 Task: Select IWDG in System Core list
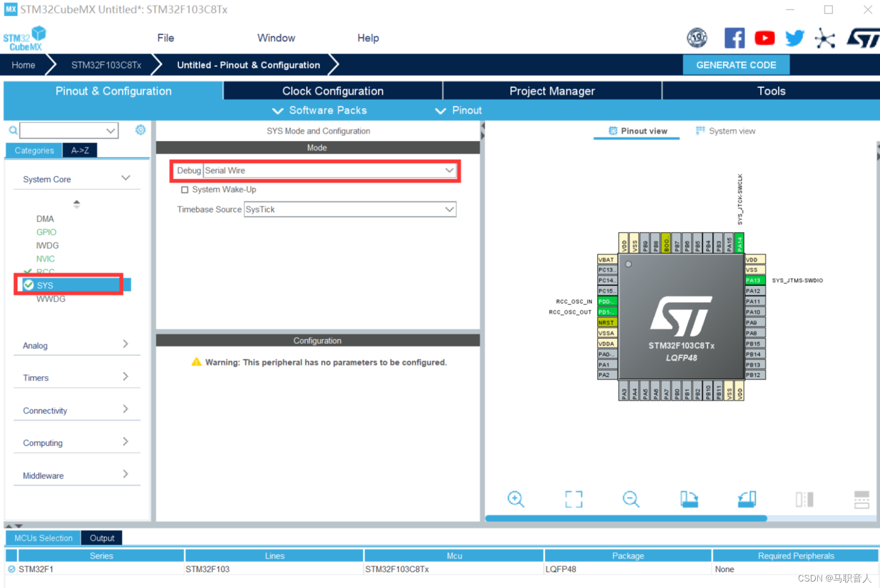pyautogui.click(x=48, y=245)
